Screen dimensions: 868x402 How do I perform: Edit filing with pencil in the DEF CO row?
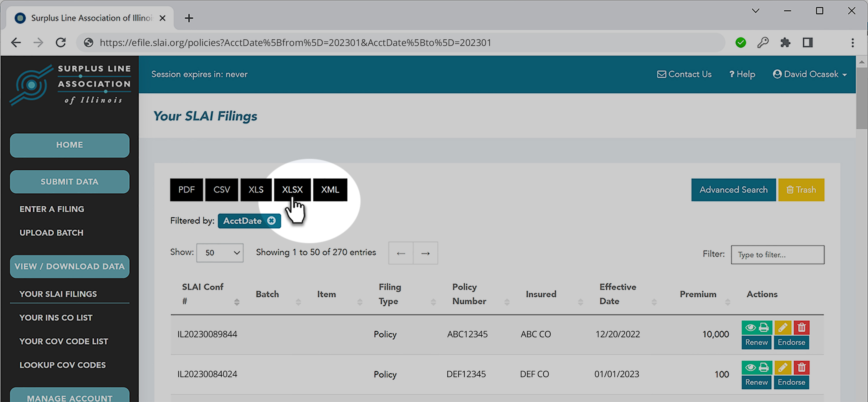(x=783, y=367)
